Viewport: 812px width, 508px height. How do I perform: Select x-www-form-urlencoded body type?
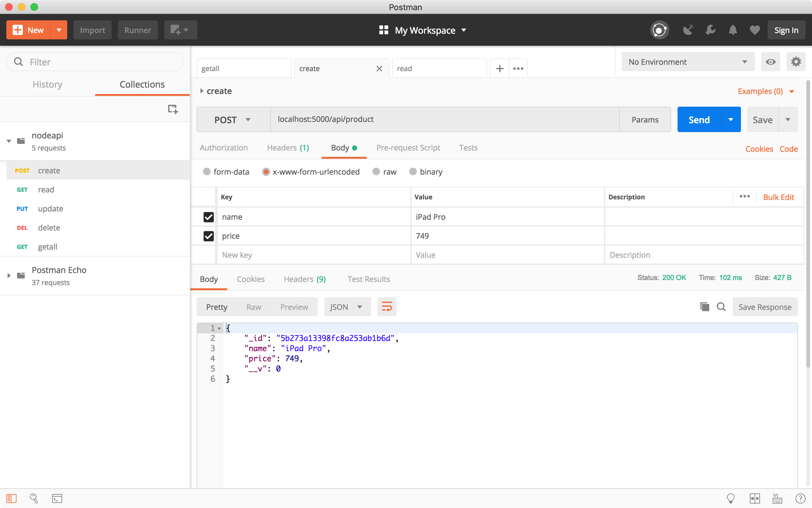point(266,172)
